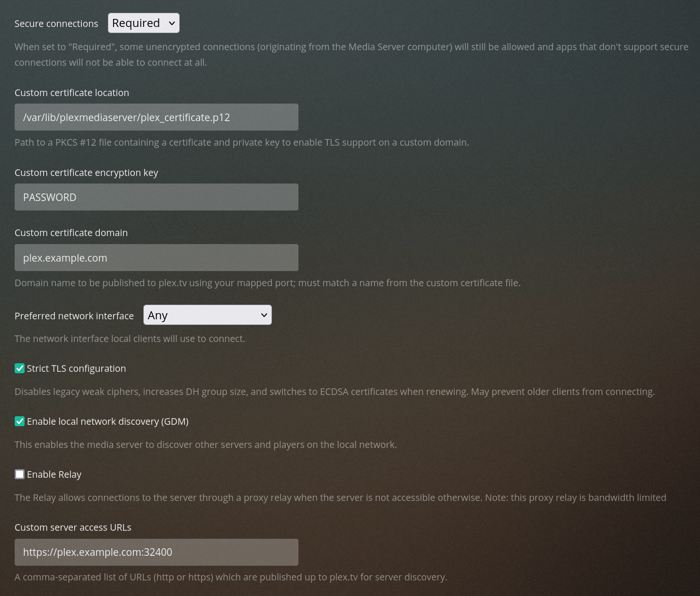Click the "Required" value in Secure connections
This screenshot has height=596, width=700.
pyautogui.click(x=137, y=23)
